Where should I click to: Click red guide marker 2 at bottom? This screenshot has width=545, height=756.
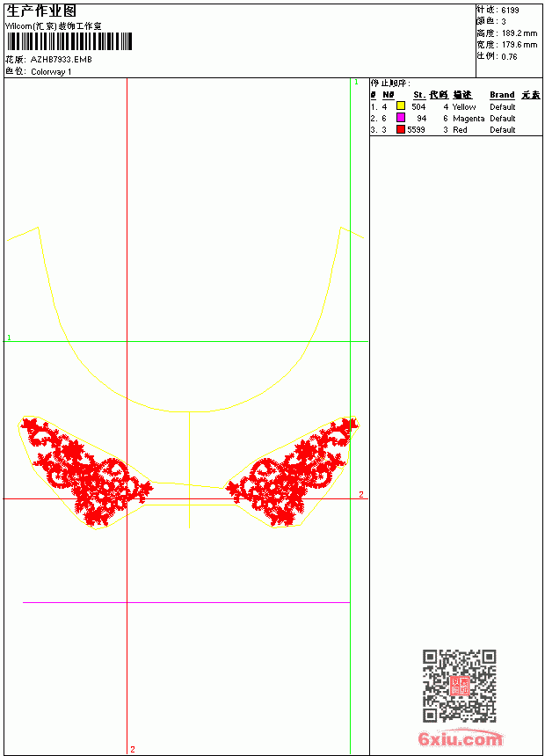(133, 749)
